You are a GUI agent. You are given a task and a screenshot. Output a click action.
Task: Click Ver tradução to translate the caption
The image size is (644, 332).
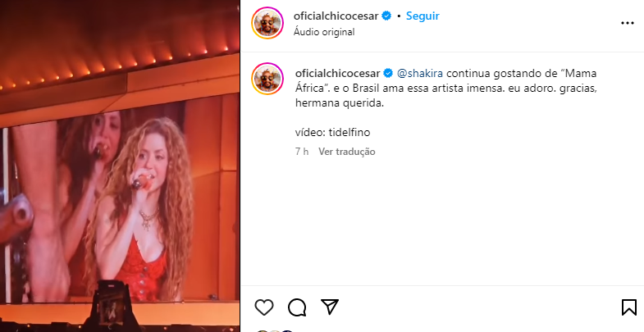click(347, 152)
